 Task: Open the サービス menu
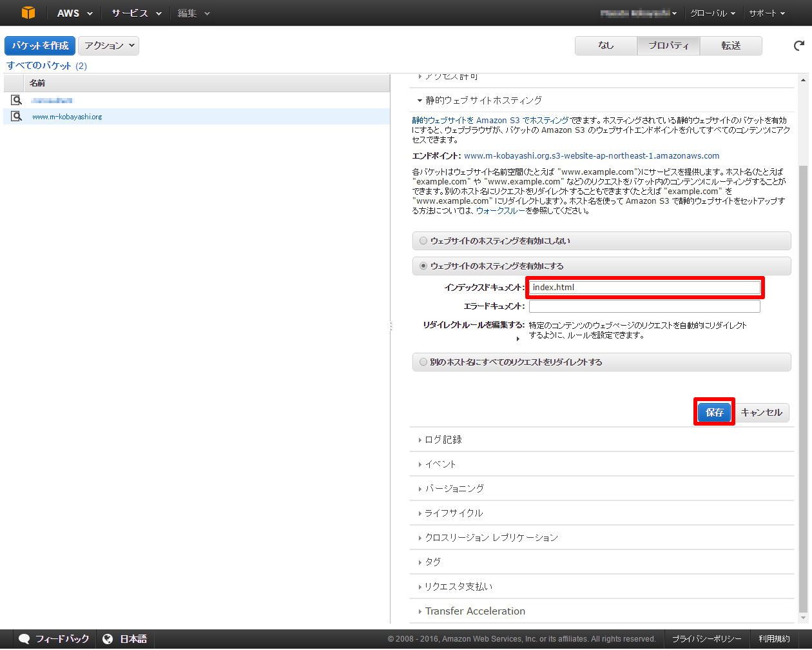pyautogui.click(x=136, y=13)
